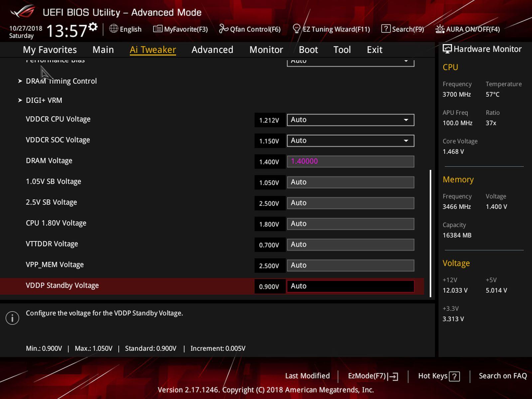Click the 13:57 clock display
The height and width of the screenshot is (399, 532).
(x=66, y=31)
